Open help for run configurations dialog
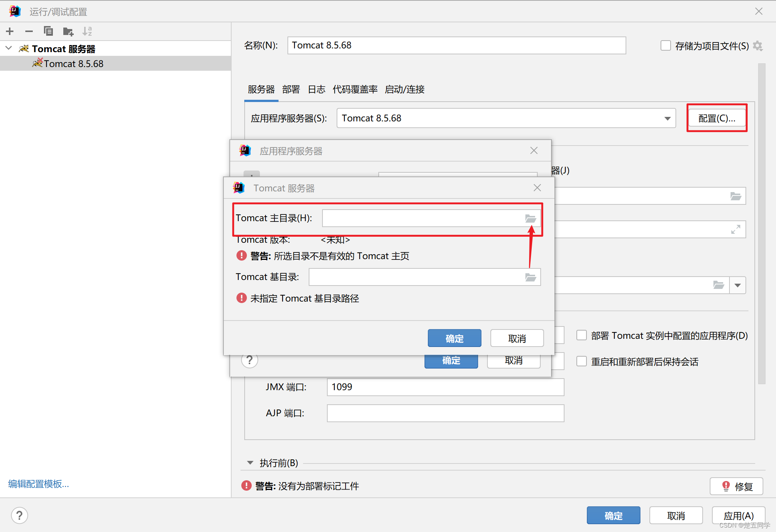Screen dimensions: 776x532 pos(19,516)
